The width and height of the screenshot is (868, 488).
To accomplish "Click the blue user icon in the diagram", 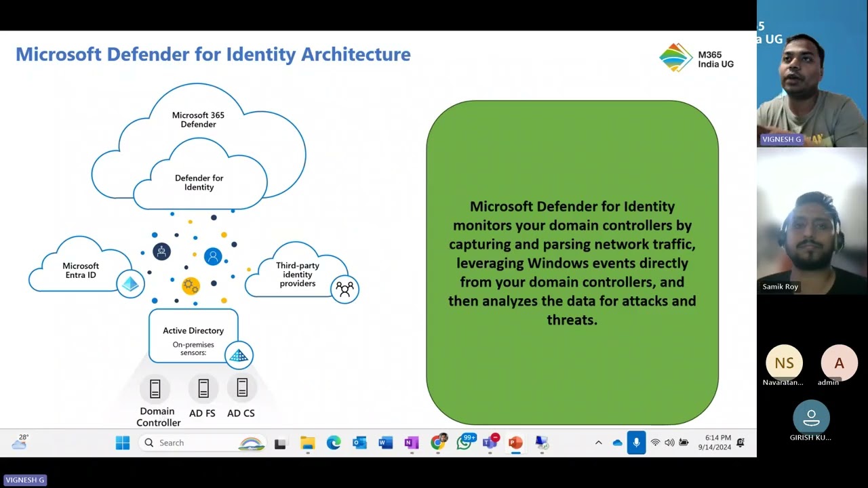I will click(x=213, y=256).
